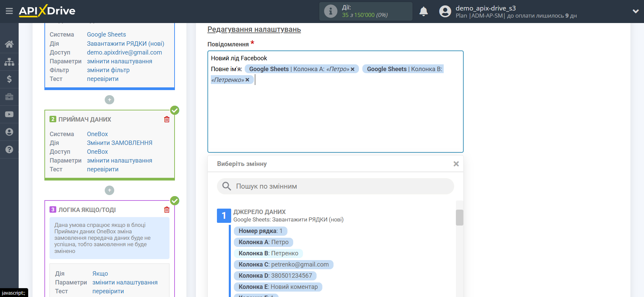
Task: Open the home sidebar icon
Action: pyautogui.click(x=9, y=44)
